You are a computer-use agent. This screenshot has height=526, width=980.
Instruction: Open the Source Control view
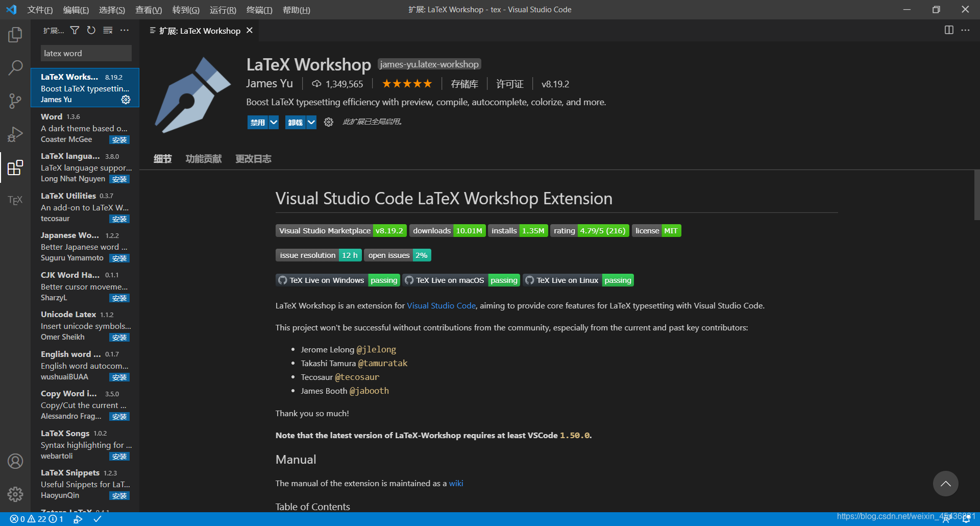point(15,101)
